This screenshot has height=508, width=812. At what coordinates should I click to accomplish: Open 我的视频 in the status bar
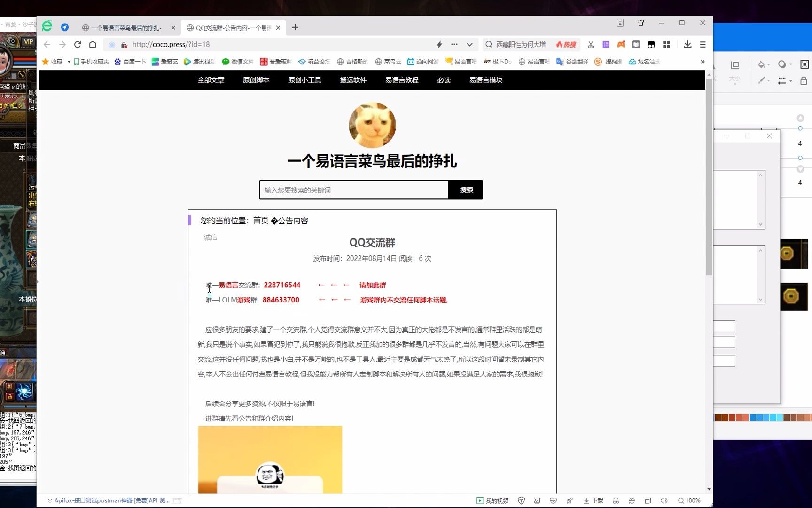click(x=492, y=500)
